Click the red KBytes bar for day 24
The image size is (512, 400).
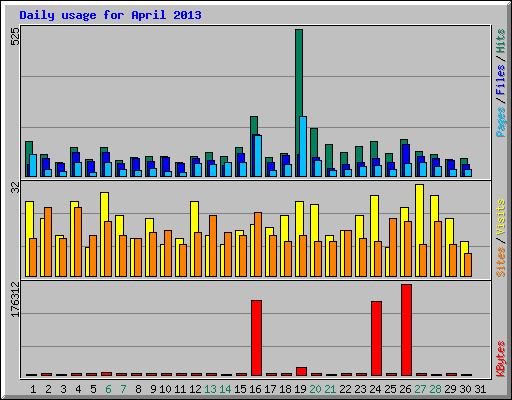376,338
